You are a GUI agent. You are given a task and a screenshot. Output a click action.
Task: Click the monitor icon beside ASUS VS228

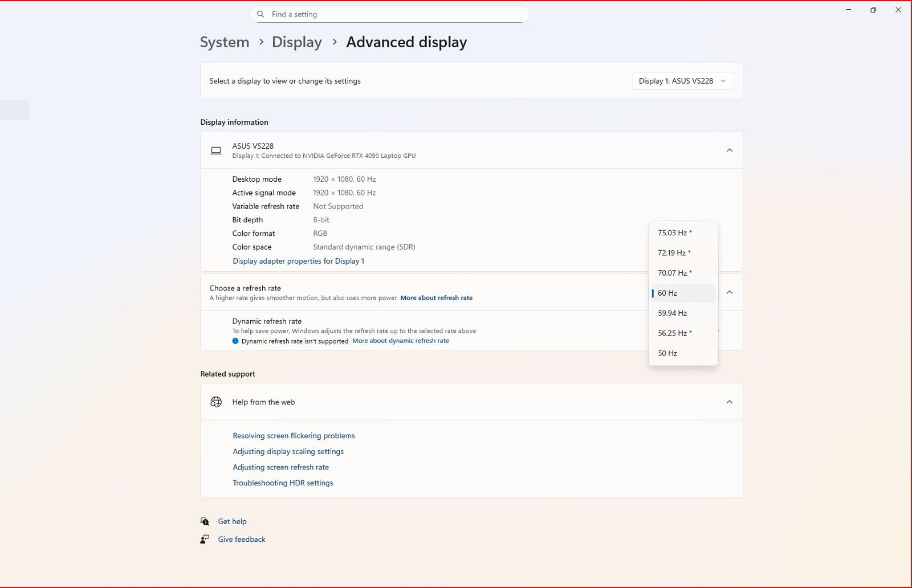point(216,150)
